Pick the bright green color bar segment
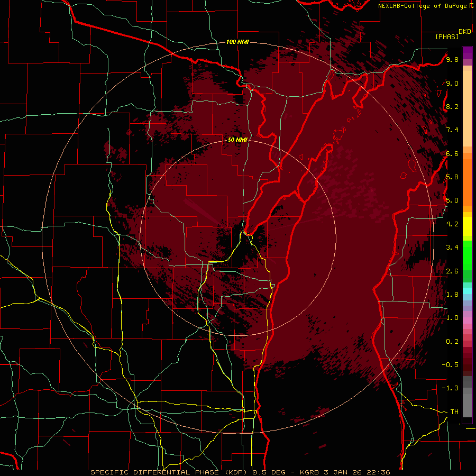 click(467, 255)
